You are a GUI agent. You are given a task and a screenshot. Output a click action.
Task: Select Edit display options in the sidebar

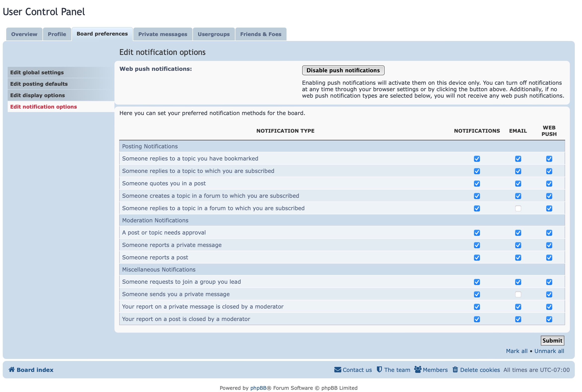click(x=38, y=95)
